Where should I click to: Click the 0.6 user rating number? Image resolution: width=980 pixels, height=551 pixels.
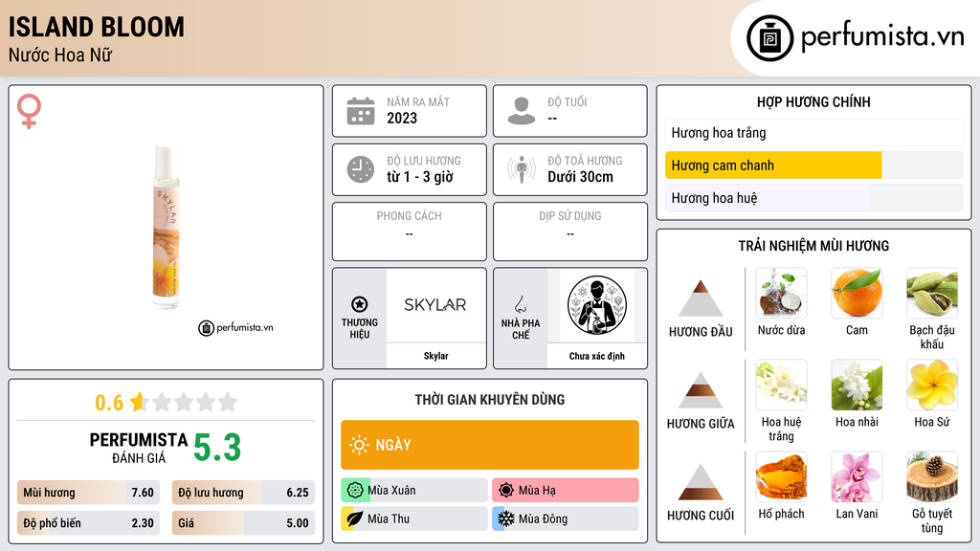click(x=109, y=403)
